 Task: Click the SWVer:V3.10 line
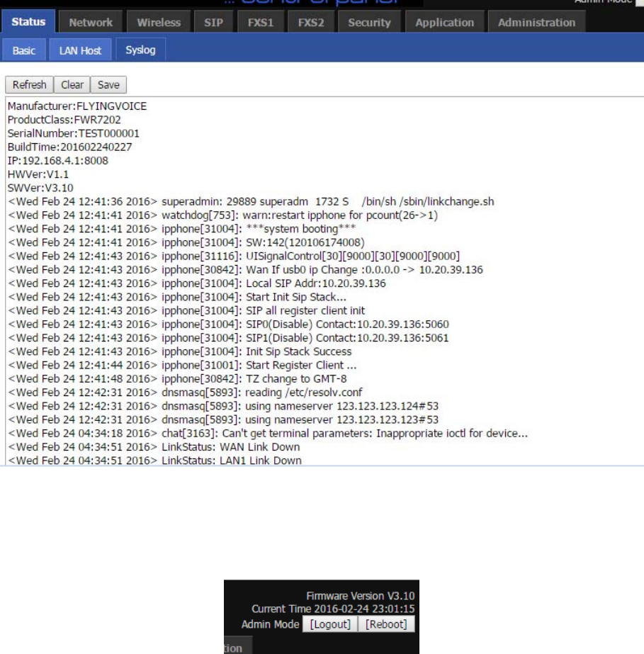pos(40,188)
